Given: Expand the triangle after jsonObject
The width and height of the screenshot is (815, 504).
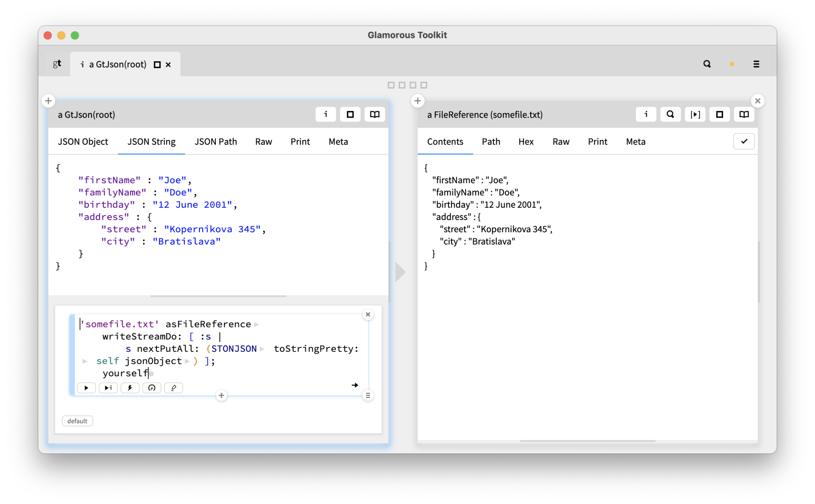Looking at the screenshot, I should pos(187,361).
